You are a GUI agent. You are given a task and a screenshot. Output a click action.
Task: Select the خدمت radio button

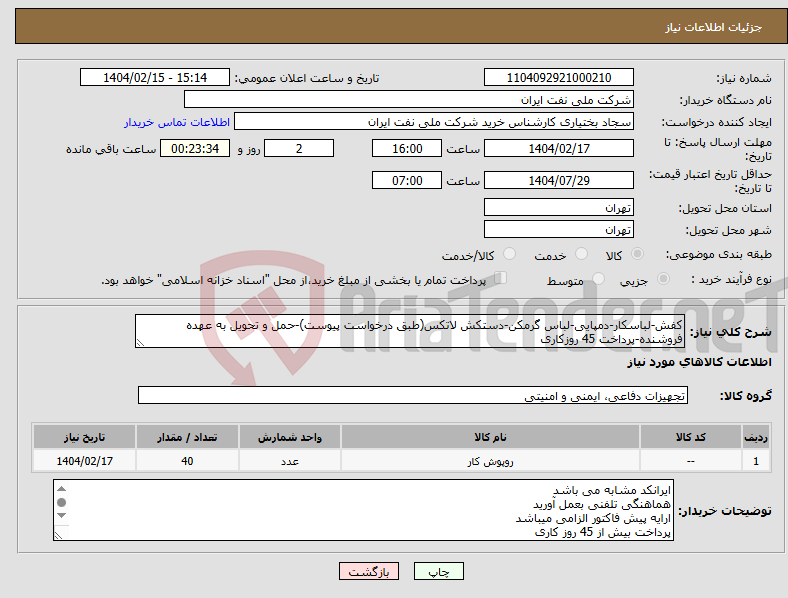(581, 254)
